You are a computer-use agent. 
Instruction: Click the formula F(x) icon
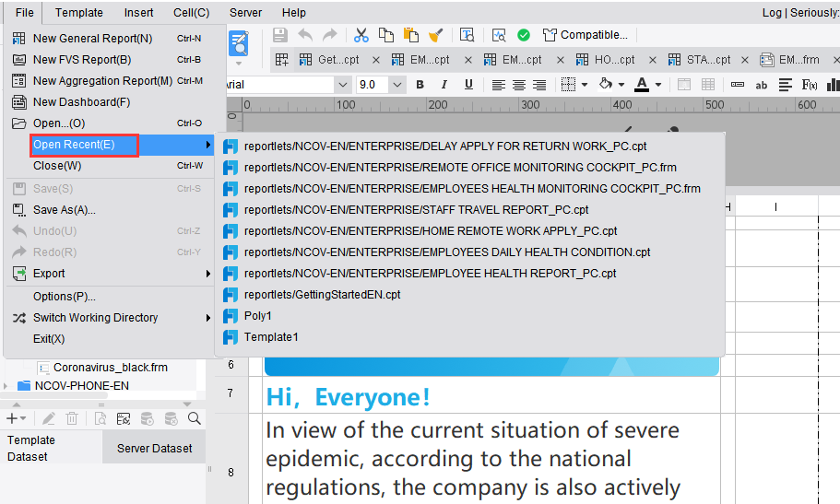[809, 85]
